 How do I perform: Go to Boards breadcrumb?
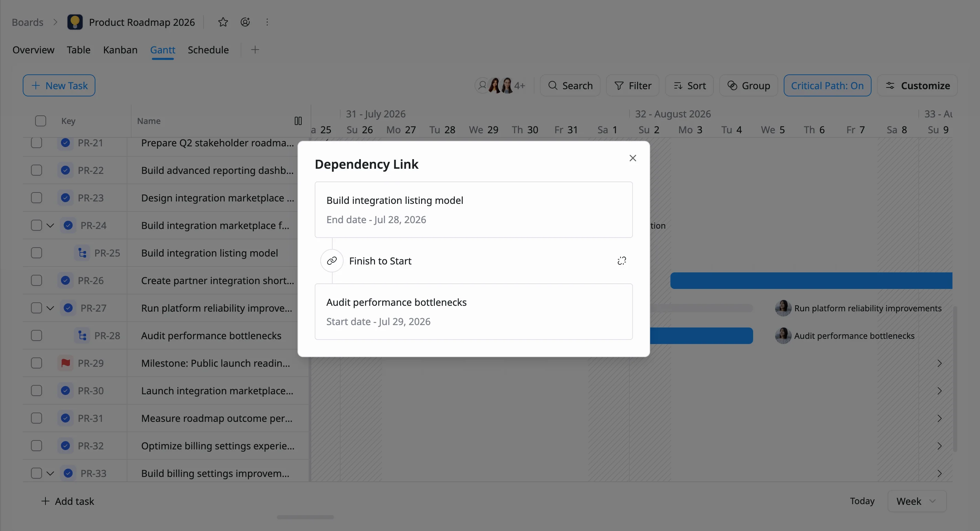pos(28,22)
